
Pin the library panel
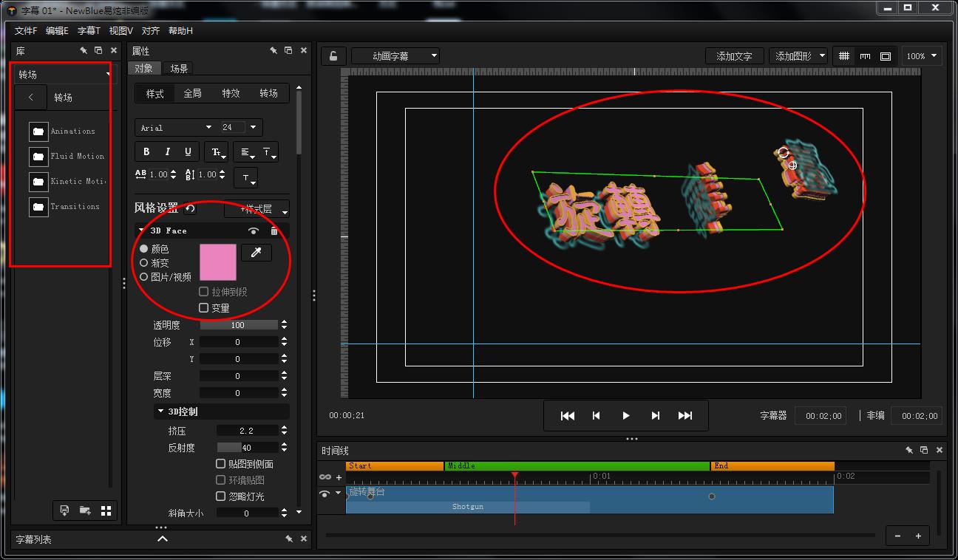tap(84, 50)
